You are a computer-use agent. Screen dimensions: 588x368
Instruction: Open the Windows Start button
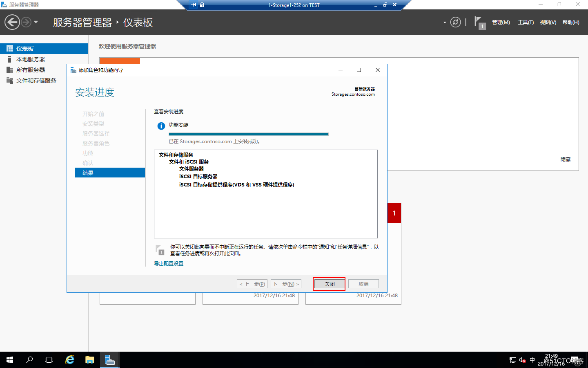[10, 360]
